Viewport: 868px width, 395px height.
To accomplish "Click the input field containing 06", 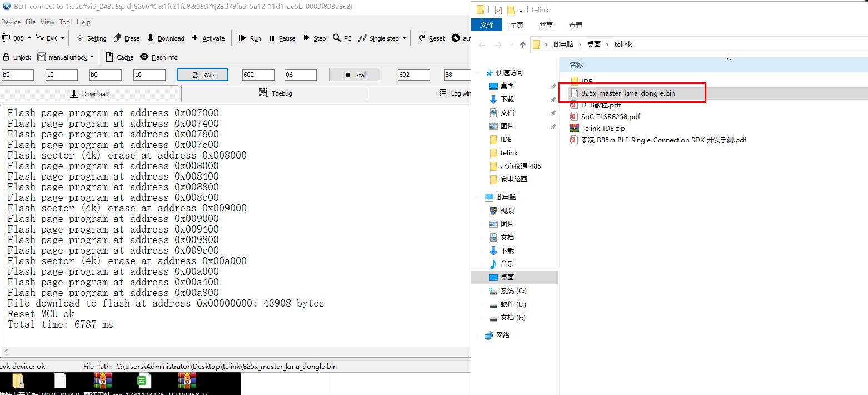I will (x=301, y=75).
